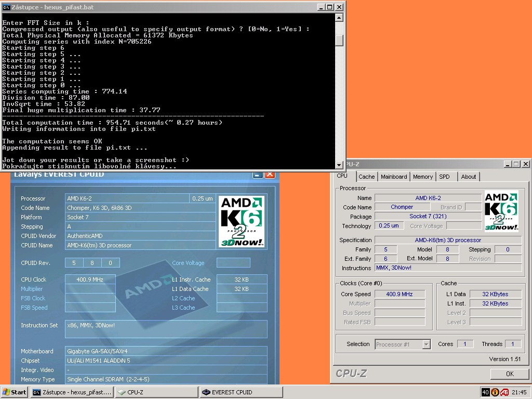
Task: Open the About tab in CPU-Z
Action: click(x=469, y=177)
